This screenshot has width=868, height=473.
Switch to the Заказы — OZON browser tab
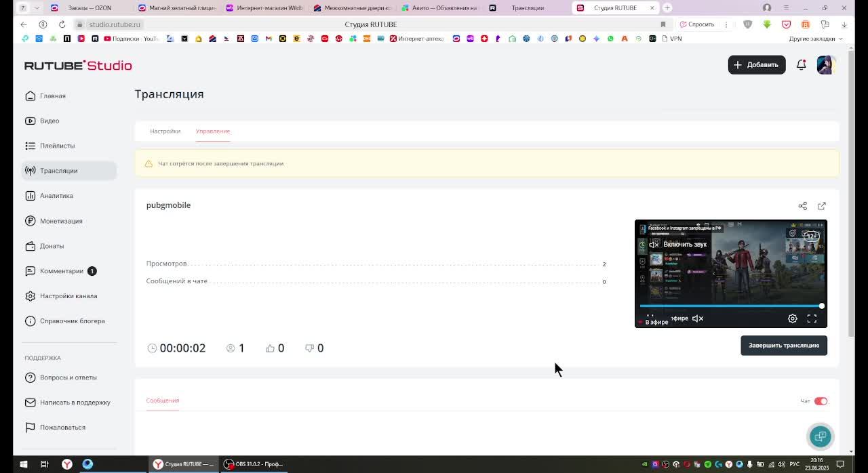88,8
